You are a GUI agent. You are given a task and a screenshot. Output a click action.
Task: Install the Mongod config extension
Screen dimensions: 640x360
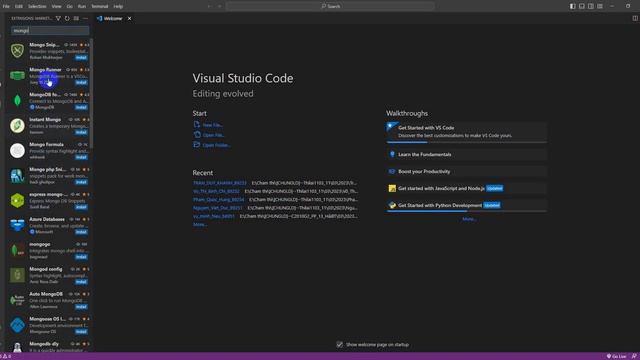tap(81, 282)
